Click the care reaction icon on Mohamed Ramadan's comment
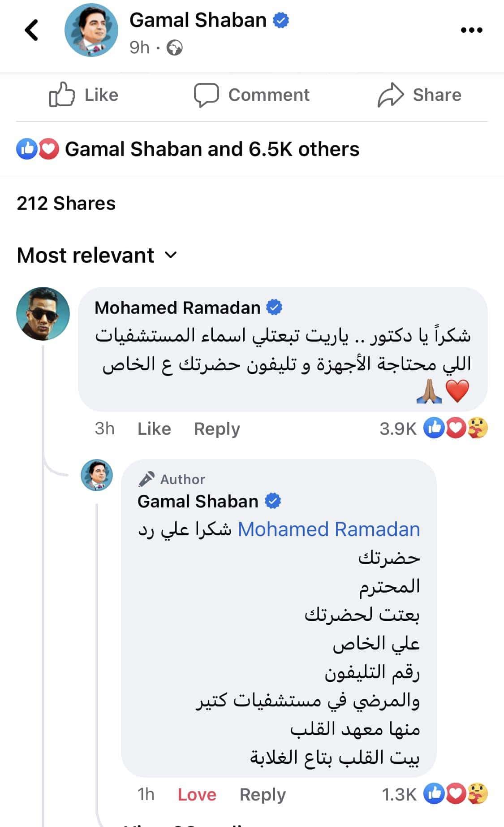This screenshot has height=827, width=504. [x=477, y=429]
